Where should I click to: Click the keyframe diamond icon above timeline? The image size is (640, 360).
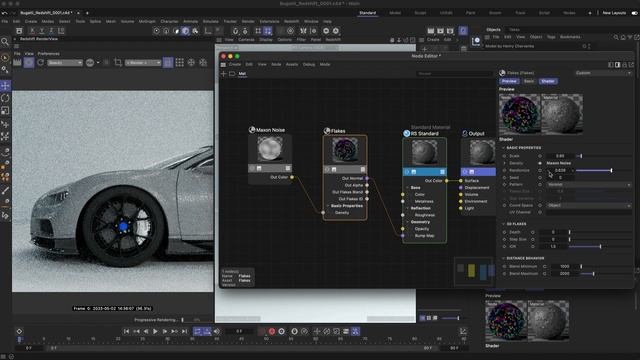[x=19, y=331]
